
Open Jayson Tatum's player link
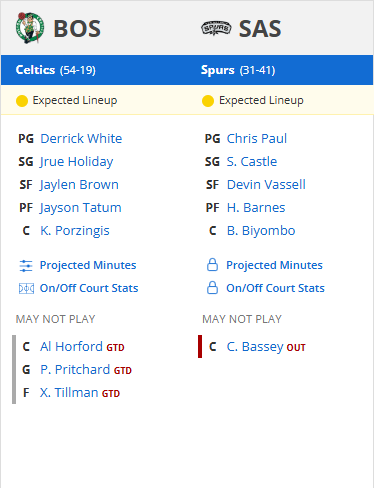coord(80,208)
